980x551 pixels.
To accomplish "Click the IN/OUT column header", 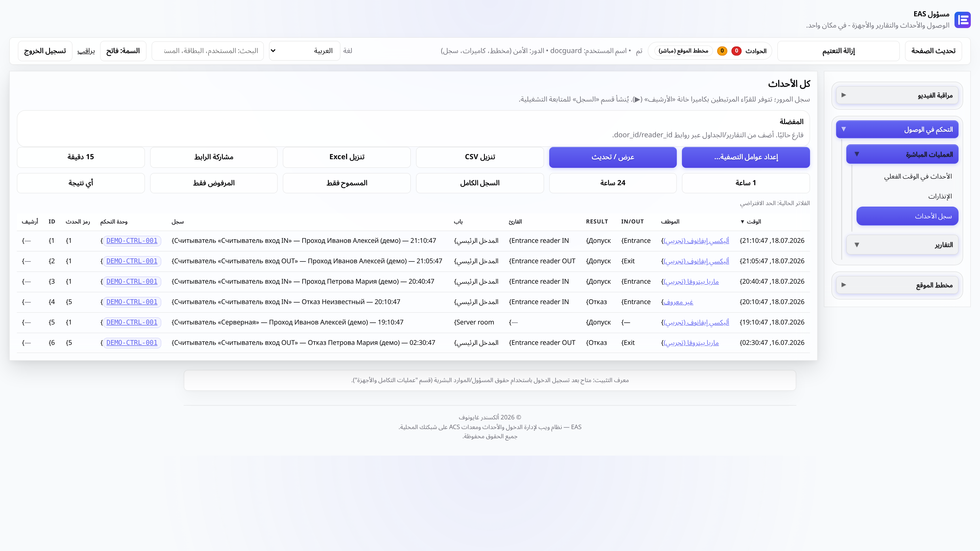I will click(632, 221).
